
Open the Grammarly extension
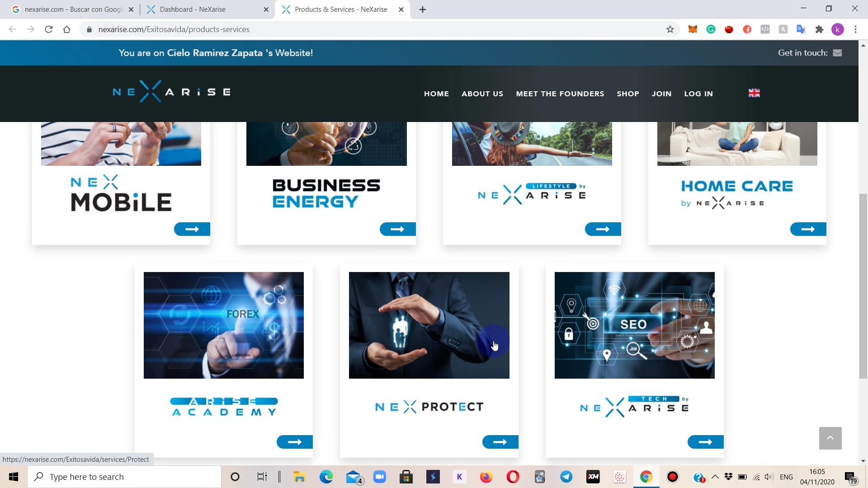(x=711, y=29)
